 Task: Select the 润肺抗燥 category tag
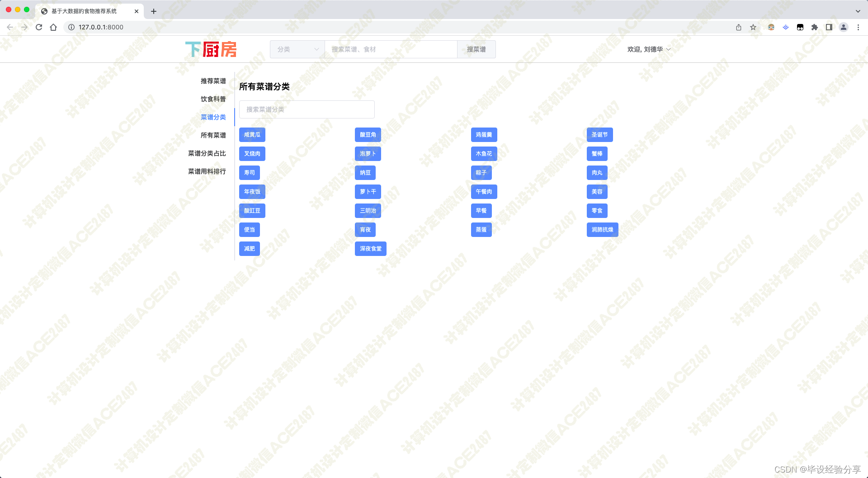coord(603,230)
